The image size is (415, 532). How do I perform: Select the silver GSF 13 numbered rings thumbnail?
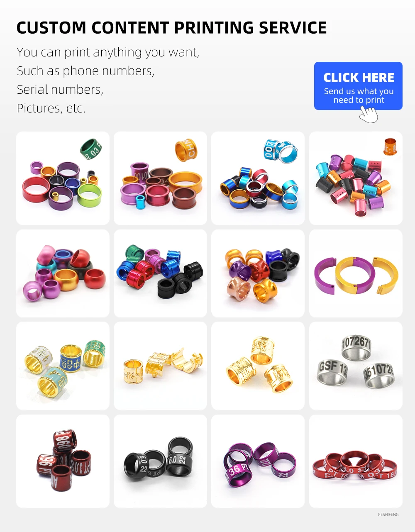pyautogui.click(x=356, y=366)
